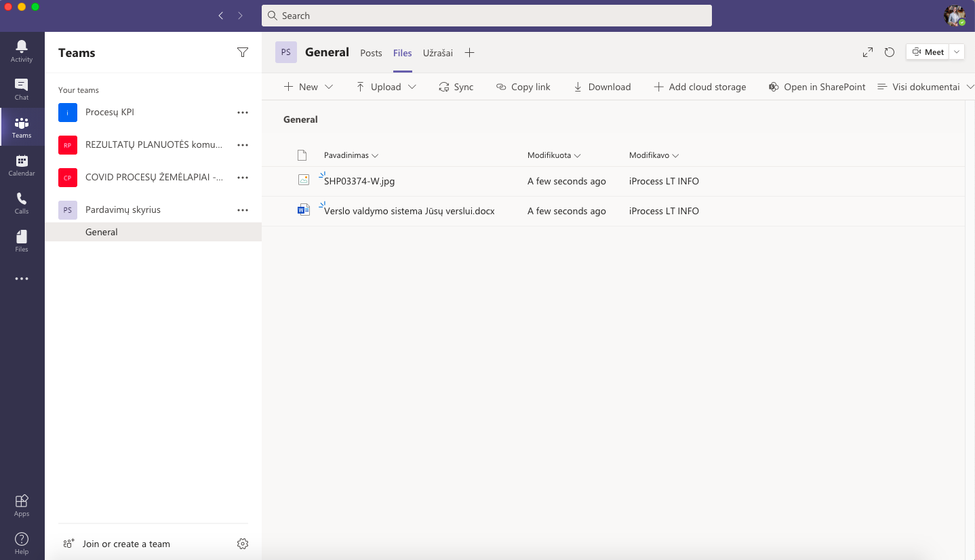Click the docx row's A few seconds ago
The height and width of the screenshot is (560, 975).
[x=567, y=211]
